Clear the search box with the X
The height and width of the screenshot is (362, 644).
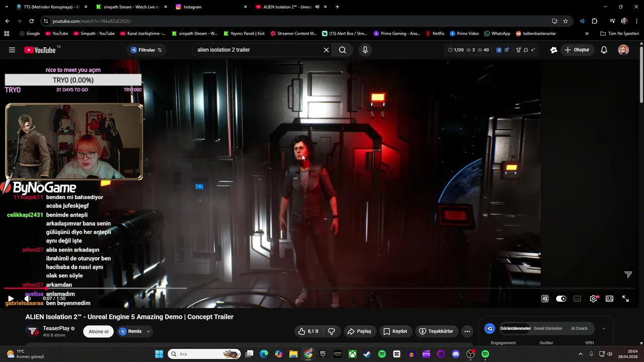click(326, 50)
